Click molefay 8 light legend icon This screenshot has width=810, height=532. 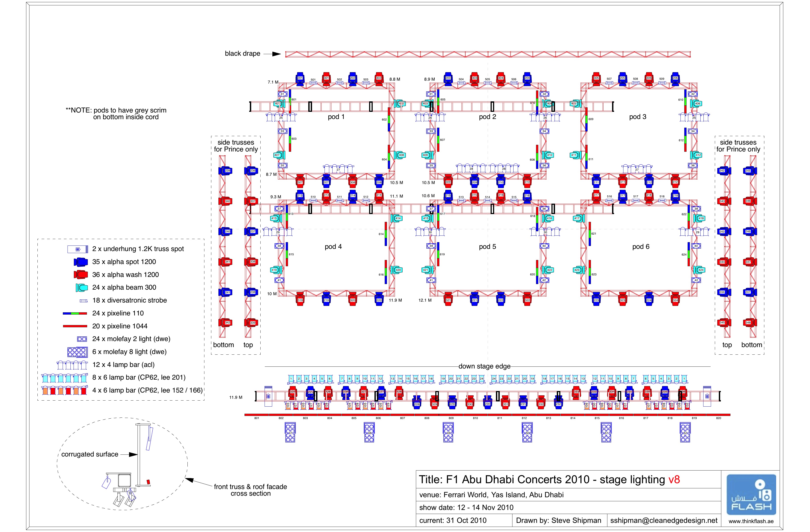[x=78, y=352]
